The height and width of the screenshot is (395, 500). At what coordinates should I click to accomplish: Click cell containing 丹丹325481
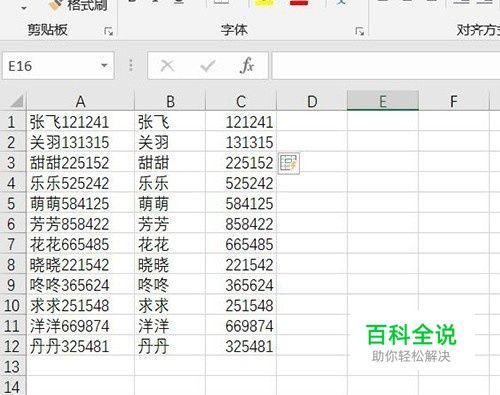(80, 346)
